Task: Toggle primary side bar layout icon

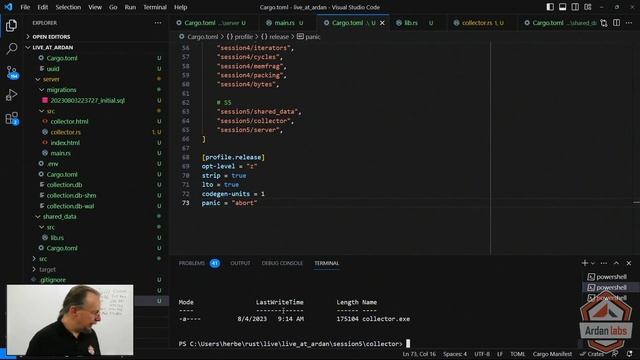Action: click(550, 7)
